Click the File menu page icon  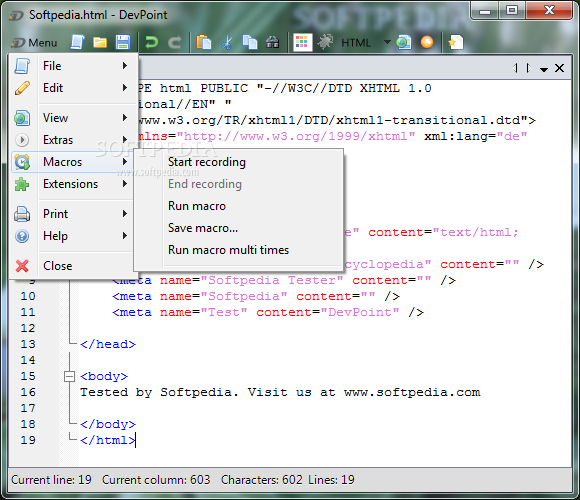[22, 66]
